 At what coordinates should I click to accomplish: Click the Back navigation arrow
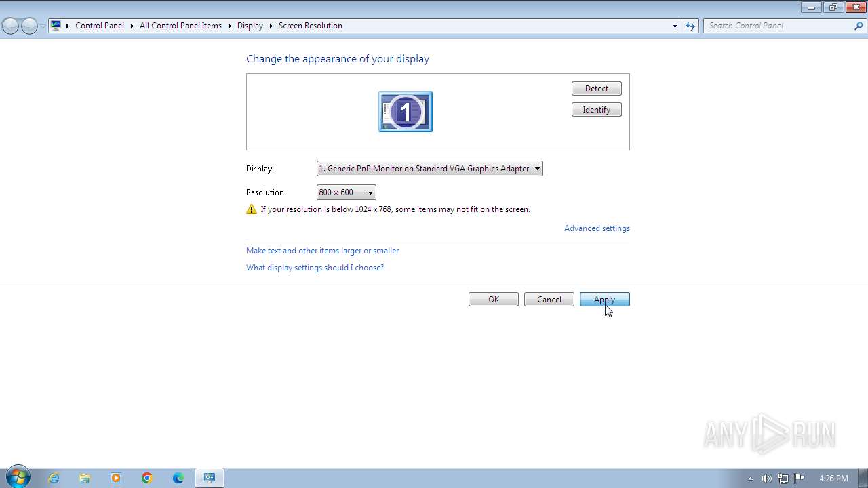coord(10,26)
